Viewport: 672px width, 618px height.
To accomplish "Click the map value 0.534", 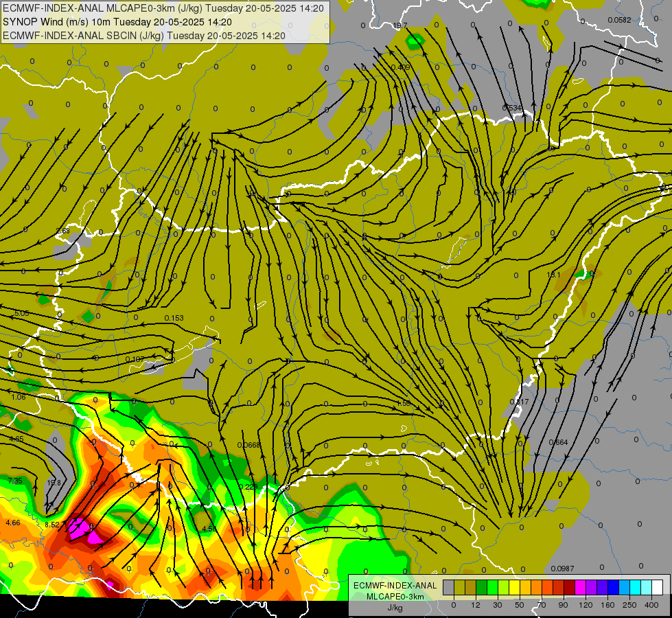I will click(511, 108).
